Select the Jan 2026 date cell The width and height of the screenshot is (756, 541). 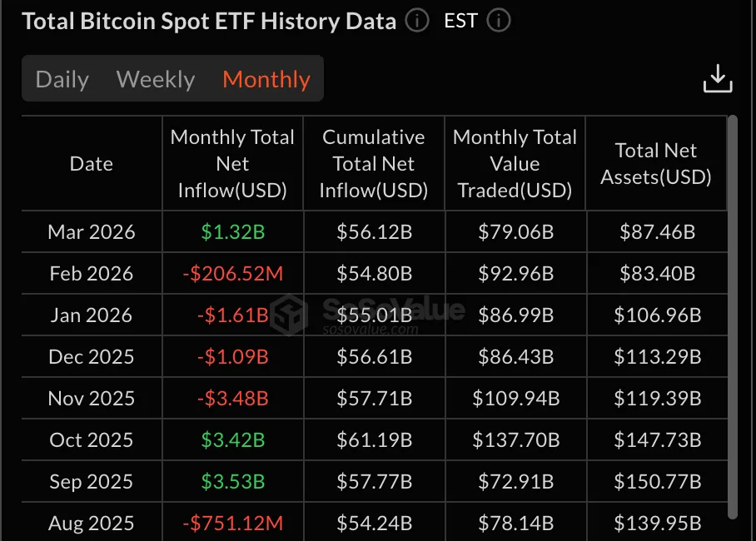tap(91, 315)
